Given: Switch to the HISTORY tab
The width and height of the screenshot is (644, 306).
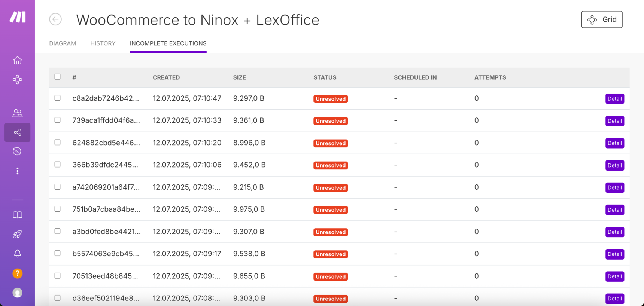Looking at the screenshot, I should coord(103,43).
